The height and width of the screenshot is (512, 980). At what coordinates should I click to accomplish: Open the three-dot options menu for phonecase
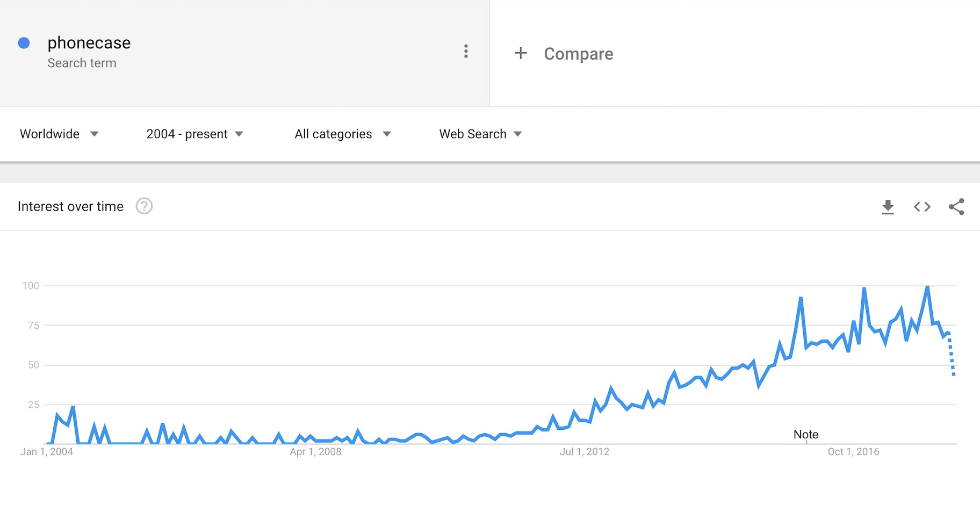pos(466,51)
